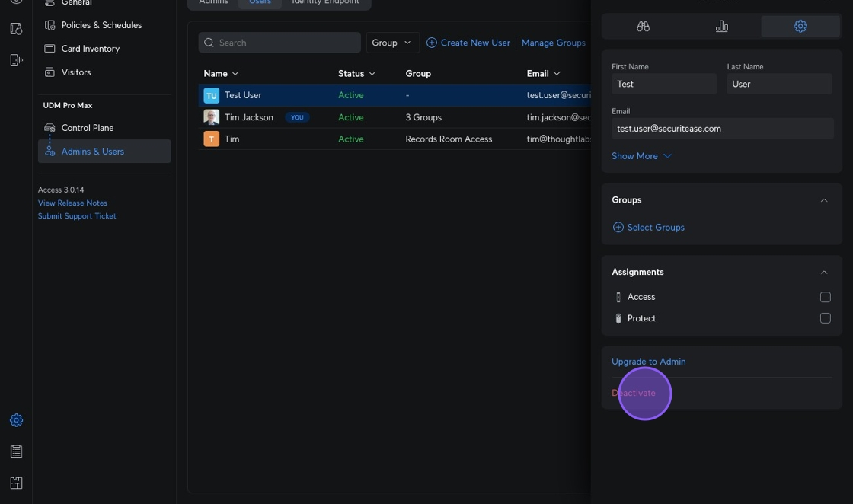Image resolution: width=853 pixels, height=504 pixels.
Task: Click the Email input field
Action: point(721,129)
